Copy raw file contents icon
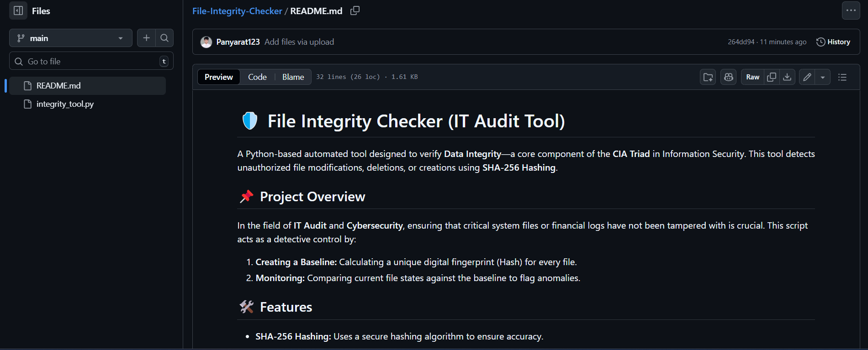868x350 pixels. coord(772,77)
